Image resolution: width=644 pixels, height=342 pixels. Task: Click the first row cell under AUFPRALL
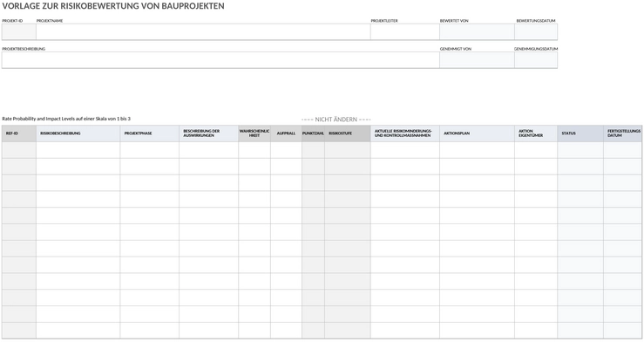(286, 150)
